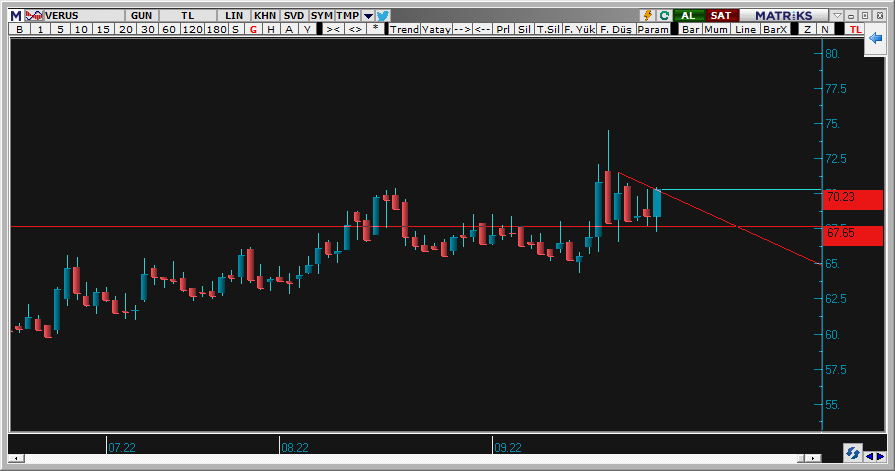
Task: Click the TL currency button in top row
Action: click(x=188, y=15)
